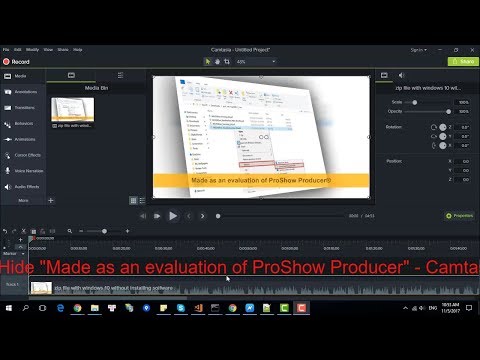Click the Z rotation dial
Image resolution: width=480 pixels, height=360 pixels.
443,127
